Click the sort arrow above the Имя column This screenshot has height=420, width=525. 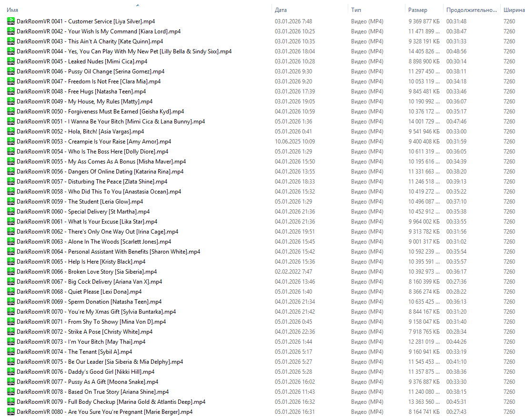tap(138, 5)
